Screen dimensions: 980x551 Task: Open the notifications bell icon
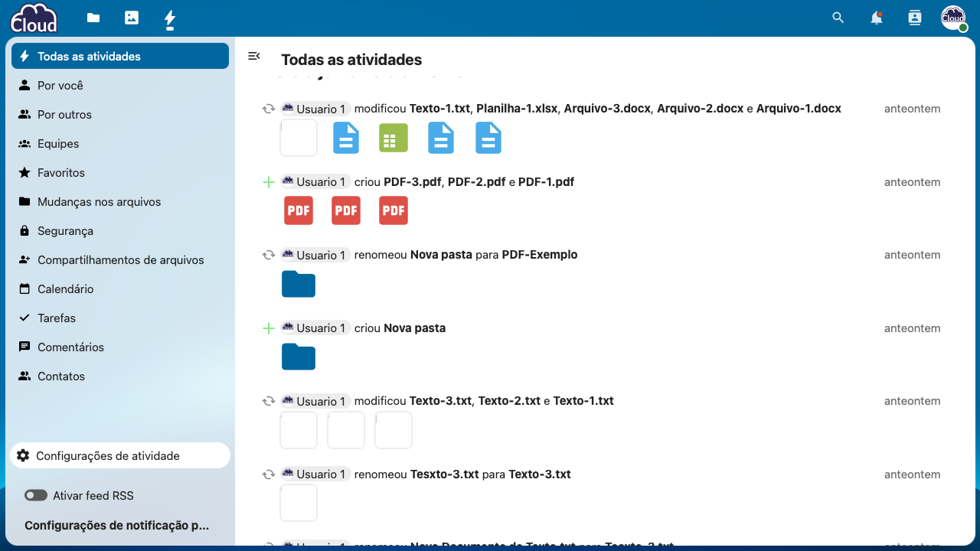(x=877, y=18)
